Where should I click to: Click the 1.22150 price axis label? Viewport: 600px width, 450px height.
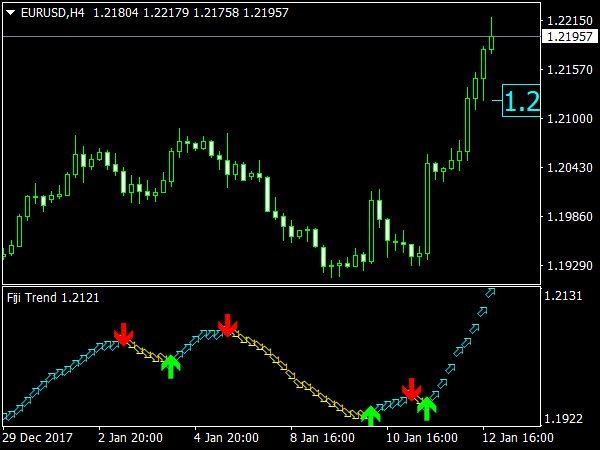pos(570,21)
